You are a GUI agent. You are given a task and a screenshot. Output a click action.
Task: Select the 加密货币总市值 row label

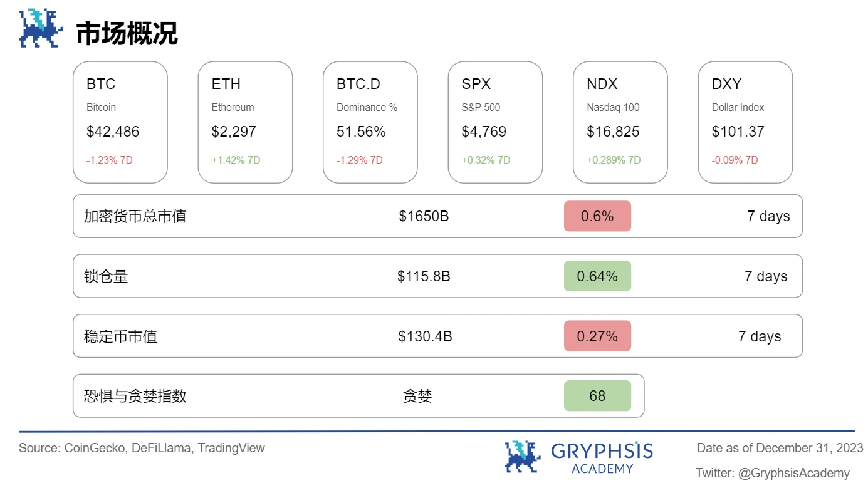135,217
